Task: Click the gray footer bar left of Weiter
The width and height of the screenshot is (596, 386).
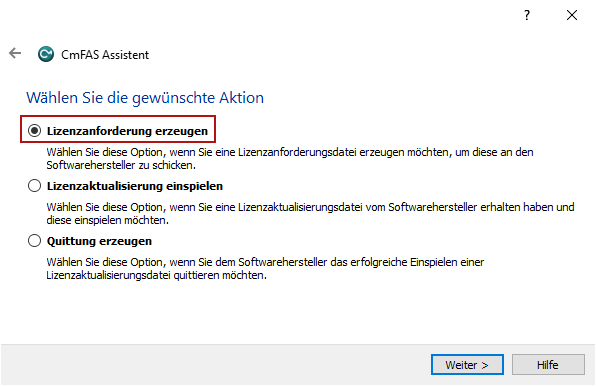Action: (x=216, y=365)
